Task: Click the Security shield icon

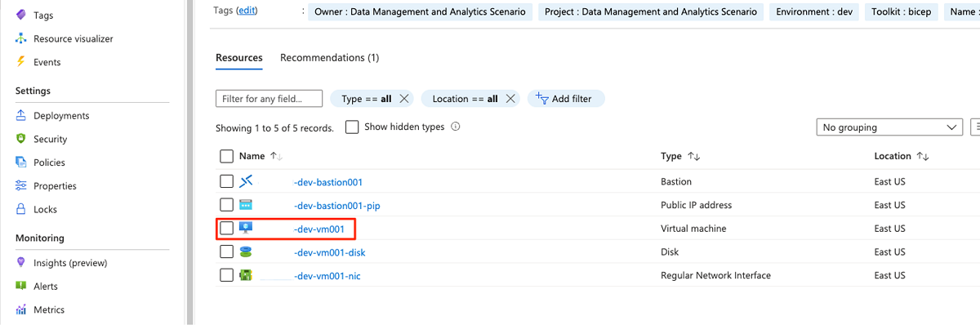Action: (x=21, y=139)
